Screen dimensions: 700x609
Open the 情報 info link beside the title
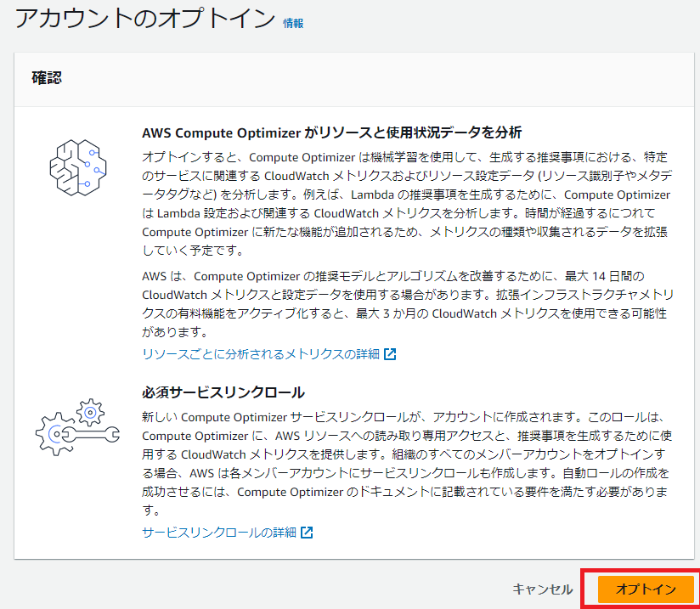(x=293, y=23)
